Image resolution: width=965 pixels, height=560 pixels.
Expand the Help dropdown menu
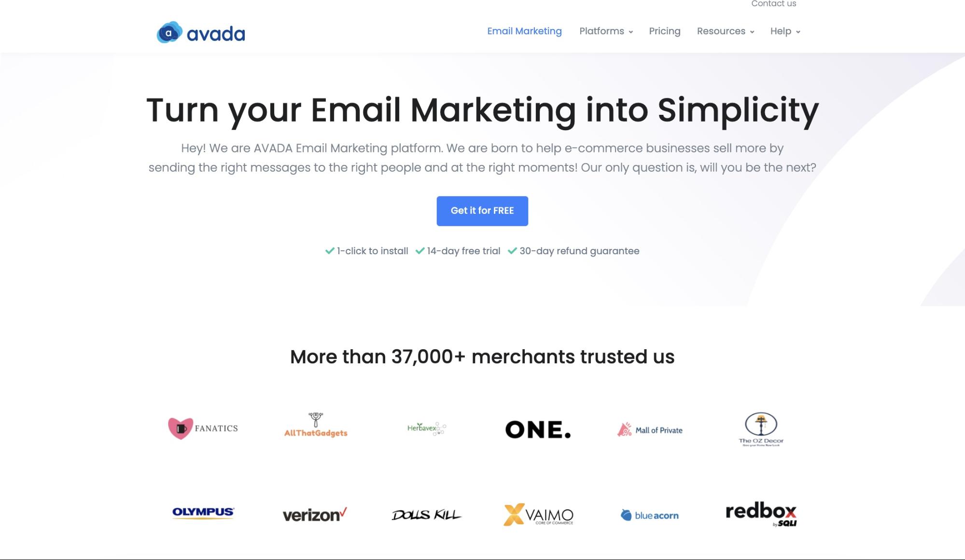click(x=785, y=31)
